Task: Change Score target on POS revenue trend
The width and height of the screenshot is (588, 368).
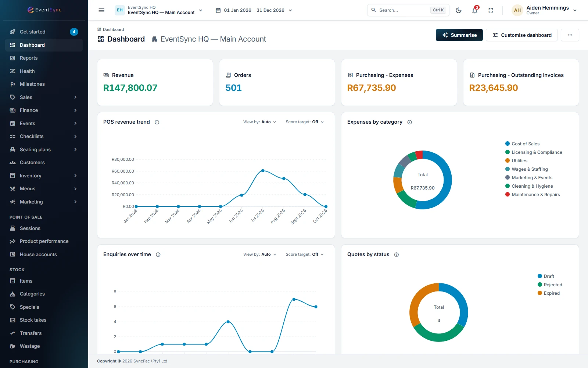Action: tap(305, 122)
